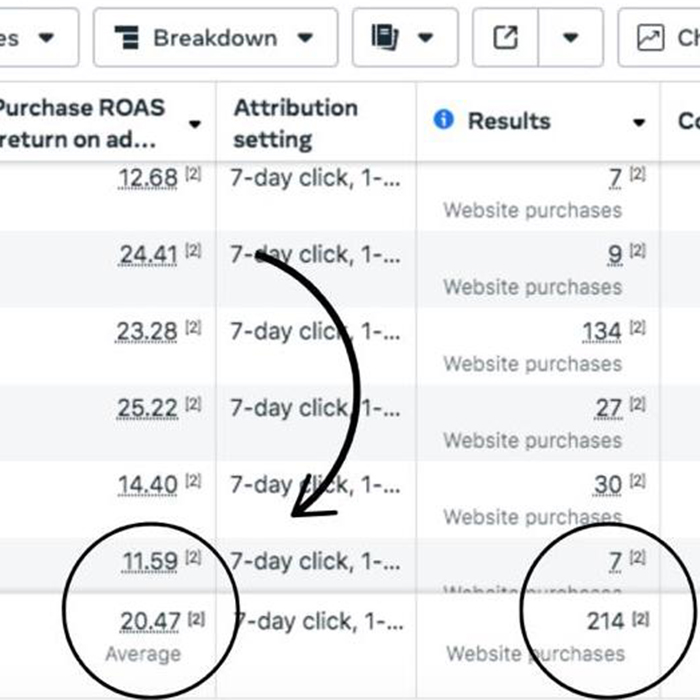Open the Breakdown dropdown
This screenshot has width=700, height=700.
[216, 38]
